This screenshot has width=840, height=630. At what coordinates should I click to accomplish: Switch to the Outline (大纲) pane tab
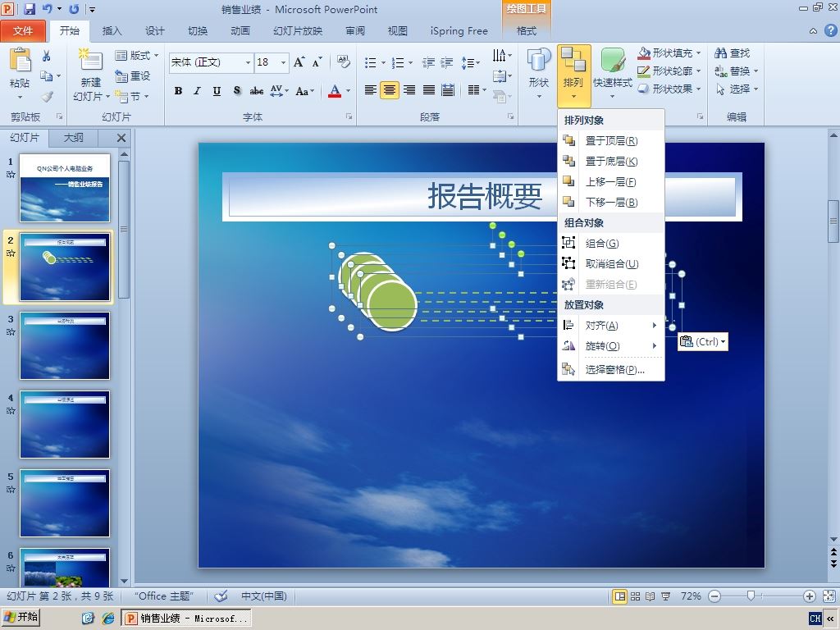74,138
